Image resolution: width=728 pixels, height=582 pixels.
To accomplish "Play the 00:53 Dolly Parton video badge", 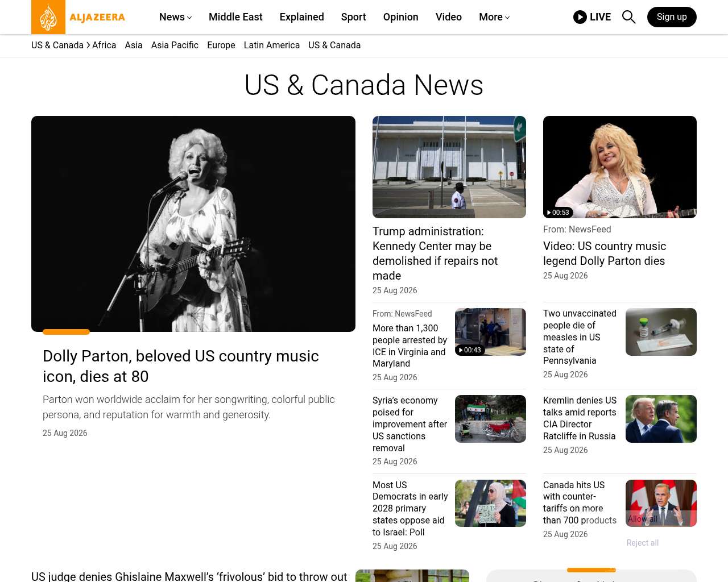I will (558, 213).
